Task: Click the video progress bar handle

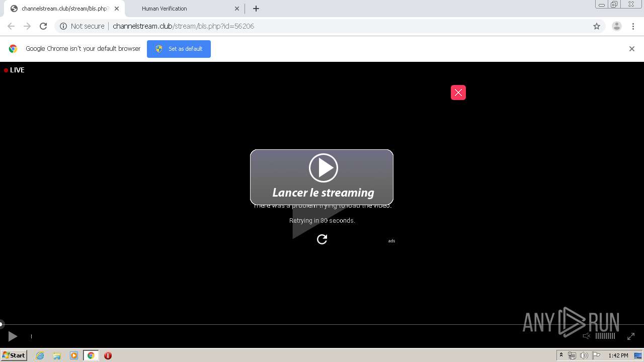Action: pos(2,324)
